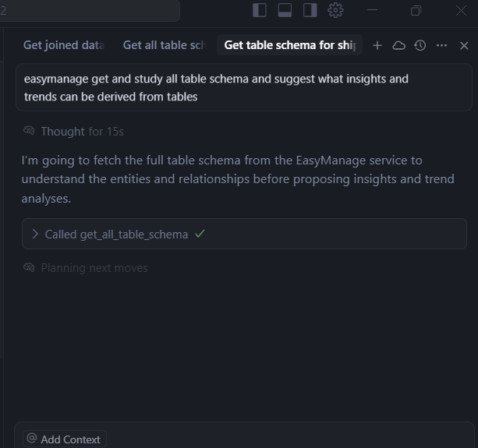Screen dimensions: 478x448
Task: Click the @ icon in Add Context
Action: tap(32, 438)
